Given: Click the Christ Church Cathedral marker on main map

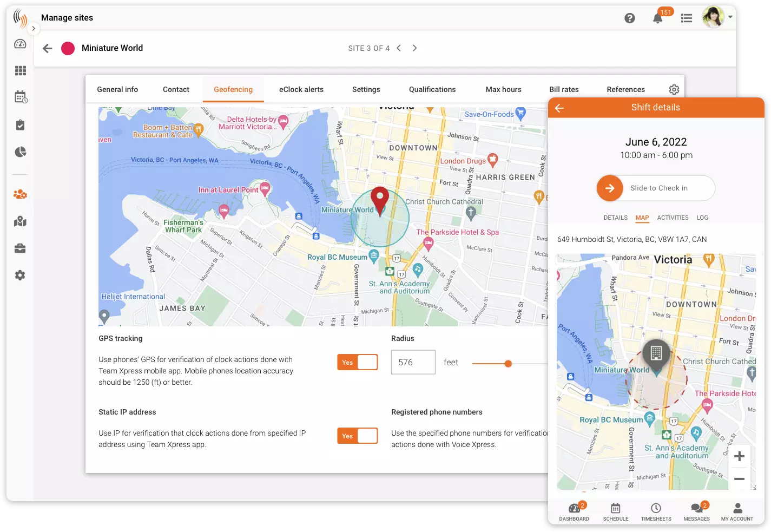Looking at the screenshot, I should 471,213.
